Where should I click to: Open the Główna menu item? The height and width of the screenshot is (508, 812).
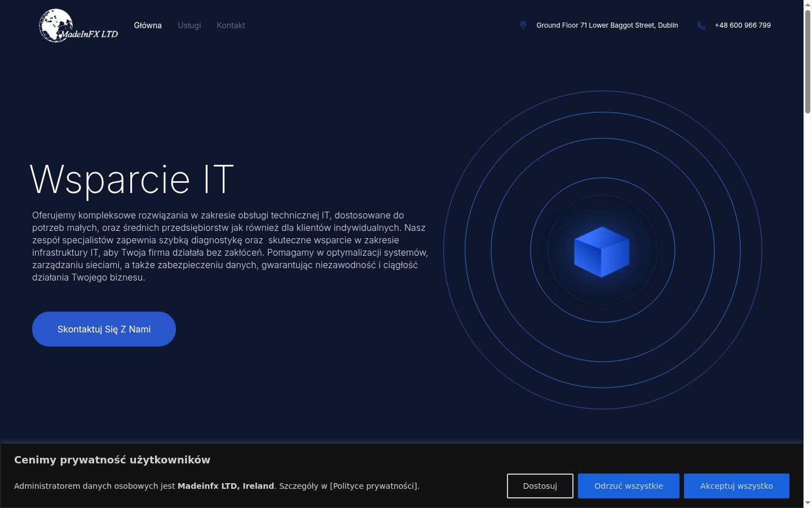(x=148, y=25)
